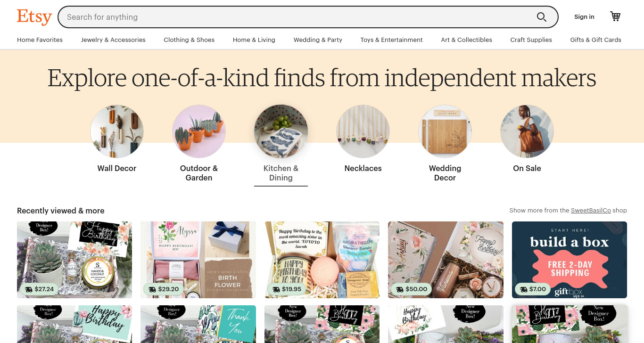Select the On Sale category circle
The height and width of the screenshot is (343, 644).
tap(527, 131)
